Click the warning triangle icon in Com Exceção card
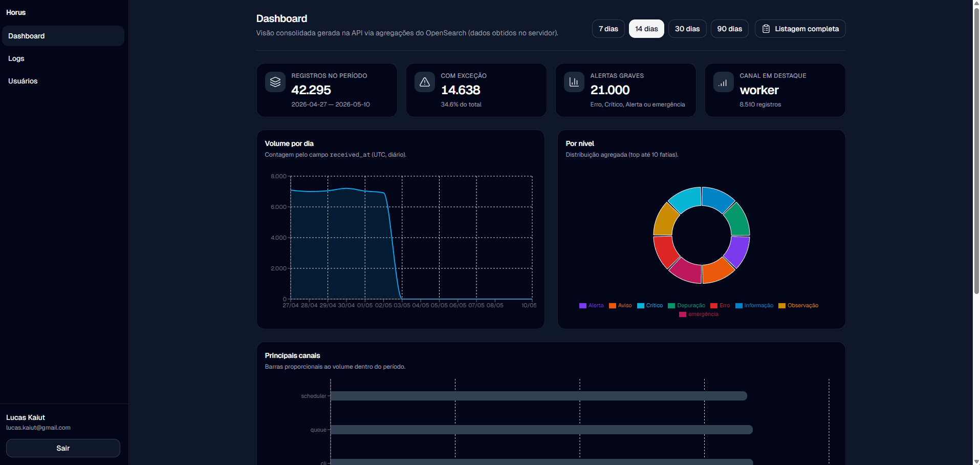 tap(425, 82)
